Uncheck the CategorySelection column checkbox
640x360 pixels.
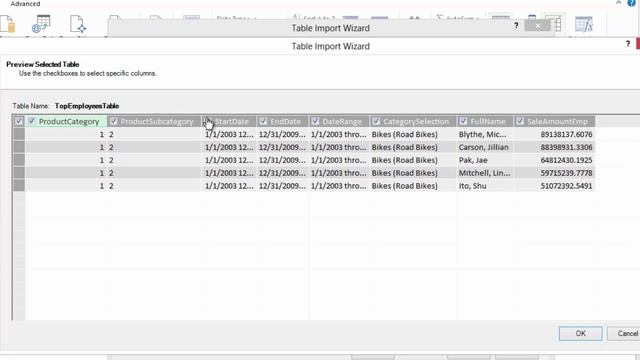376,121
